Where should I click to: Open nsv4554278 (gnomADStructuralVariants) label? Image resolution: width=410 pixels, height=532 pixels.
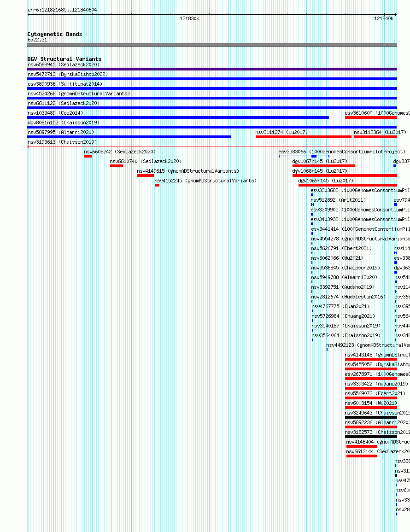click(x=360, y=239)
